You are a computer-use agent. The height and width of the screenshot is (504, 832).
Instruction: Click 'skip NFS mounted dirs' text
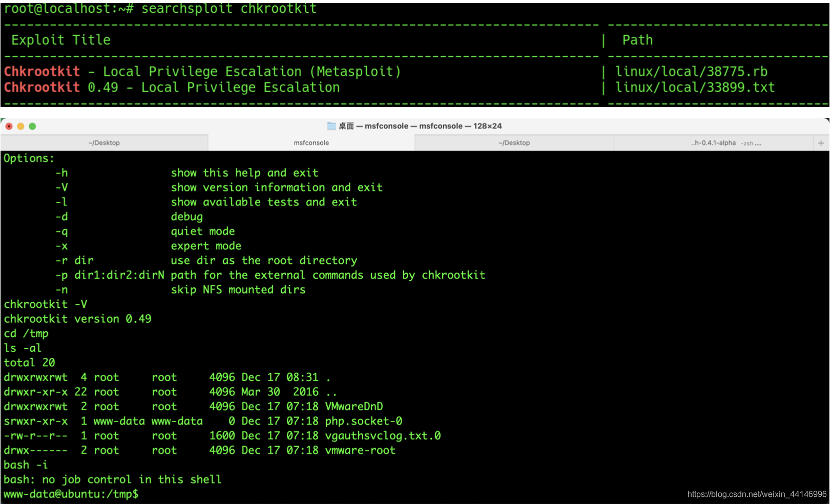(x=238, y=289)
